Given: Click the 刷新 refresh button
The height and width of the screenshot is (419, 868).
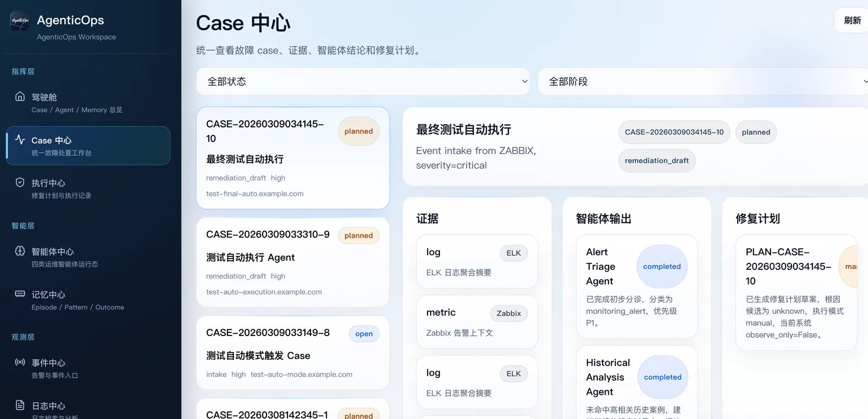Looking at the screenshot, I should [x=852, y=21].
